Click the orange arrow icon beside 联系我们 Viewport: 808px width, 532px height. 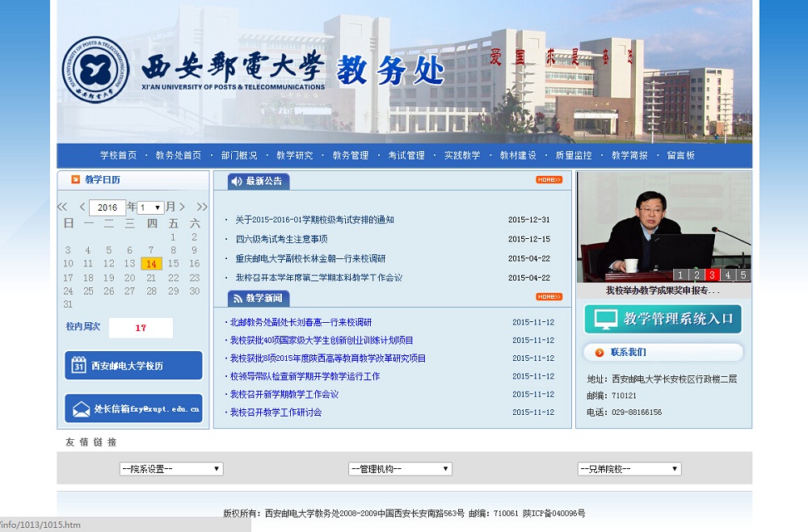click(x=600, y=353)
